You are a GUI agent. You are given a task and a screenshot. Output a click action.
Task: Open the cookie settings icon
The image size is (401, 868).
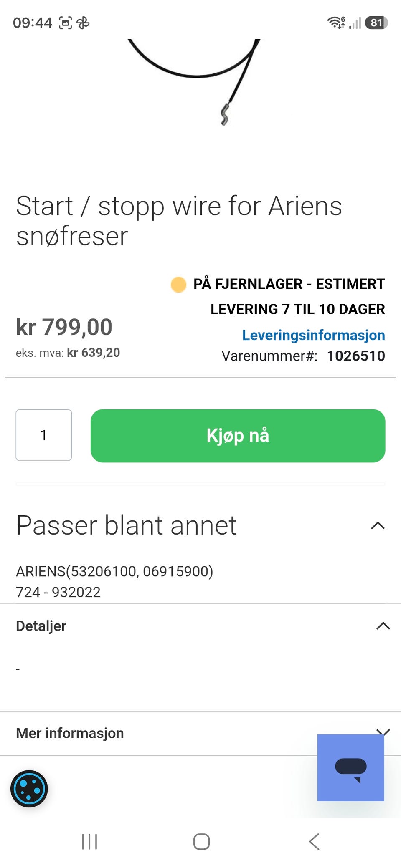point(29,789)
